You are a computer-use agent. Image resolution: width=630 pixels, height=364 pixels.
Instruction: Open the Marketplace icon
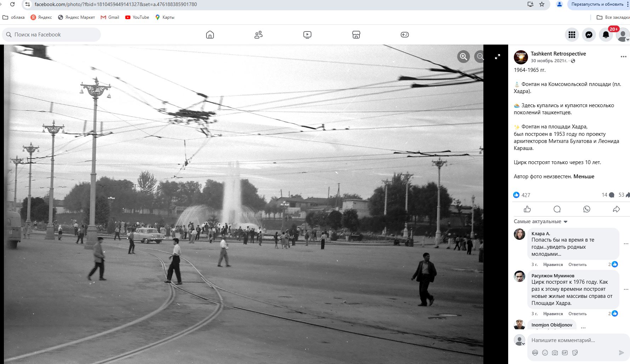356,35
